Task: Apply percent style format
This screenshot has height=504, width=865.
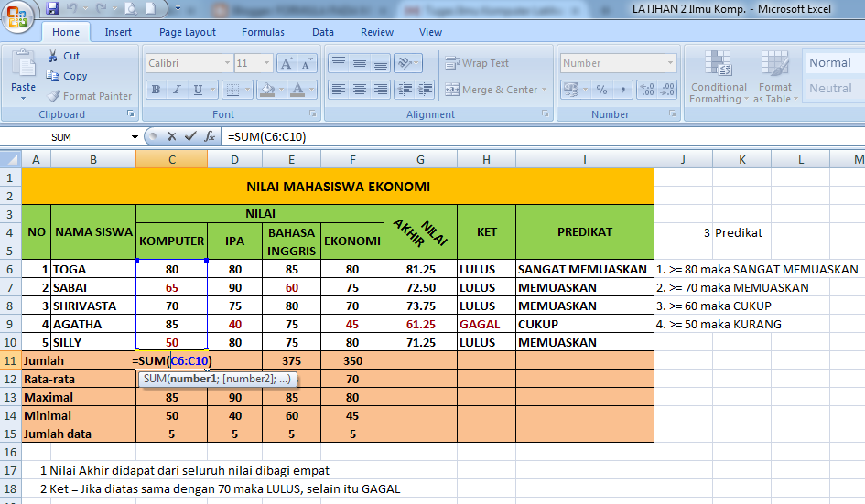Action: (602, 90)
